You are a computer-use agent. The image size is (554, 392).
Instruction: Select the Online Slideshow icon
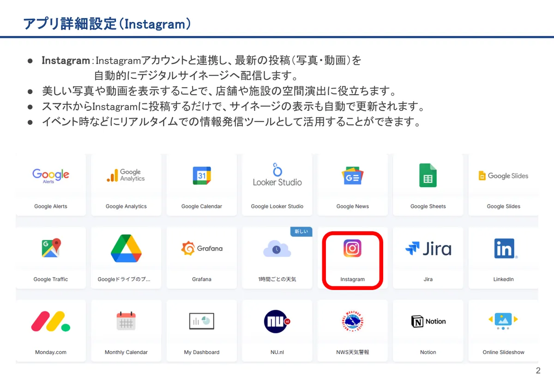(x=503, y=321)
